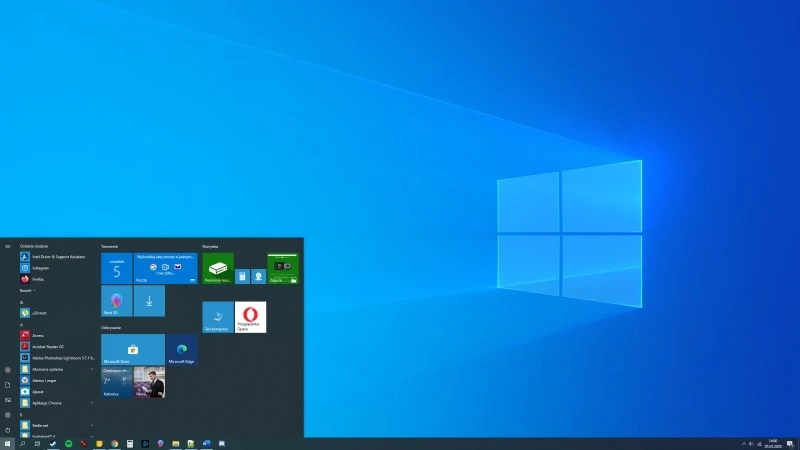Launch uTorrent from the app list
Viewport: 800px width, 450px height.
click(57, 313)
